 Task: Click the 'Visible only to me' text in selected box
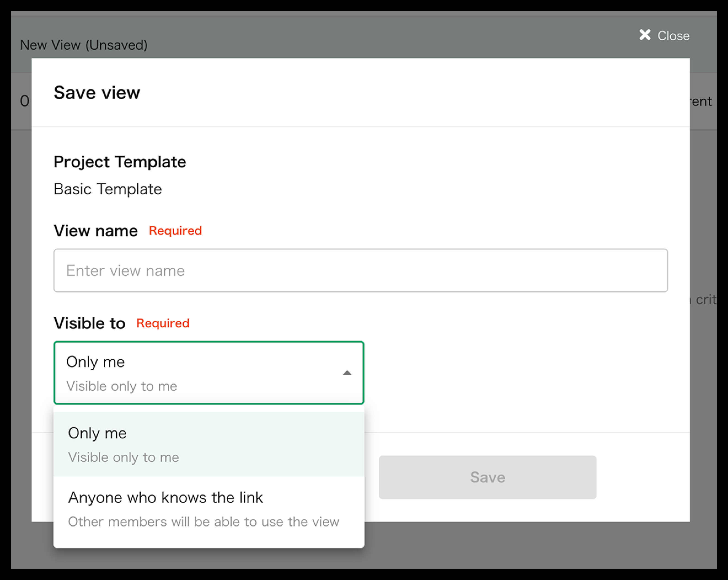(x=122, y=386)
